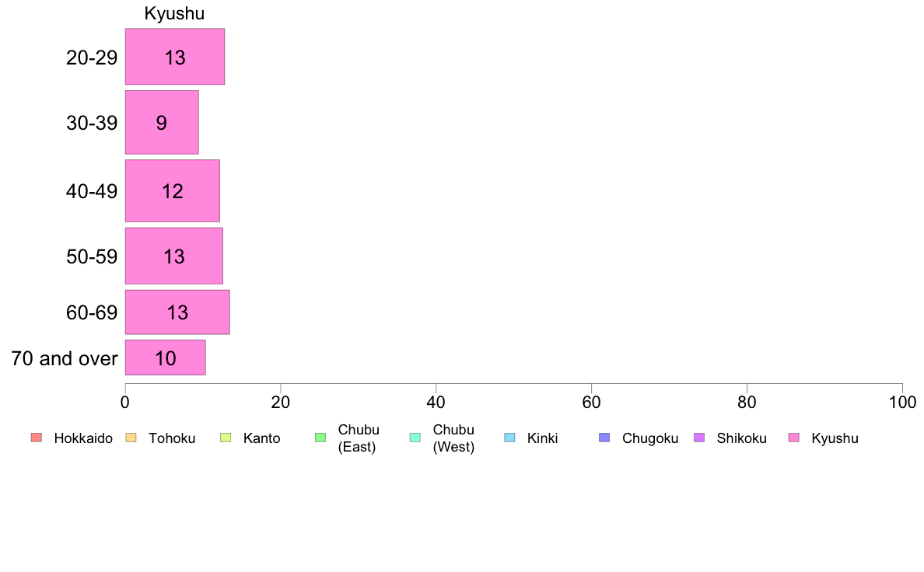
Task: Click the 70 and over axis label
Action: click(x=65, y=358)
